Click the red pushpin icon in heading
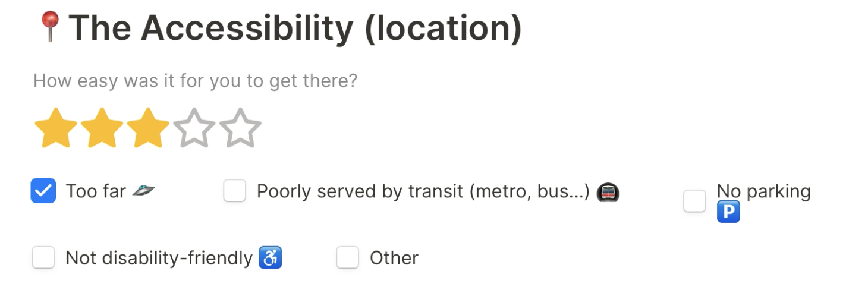The image size is (868, 290). pos(50,27)
